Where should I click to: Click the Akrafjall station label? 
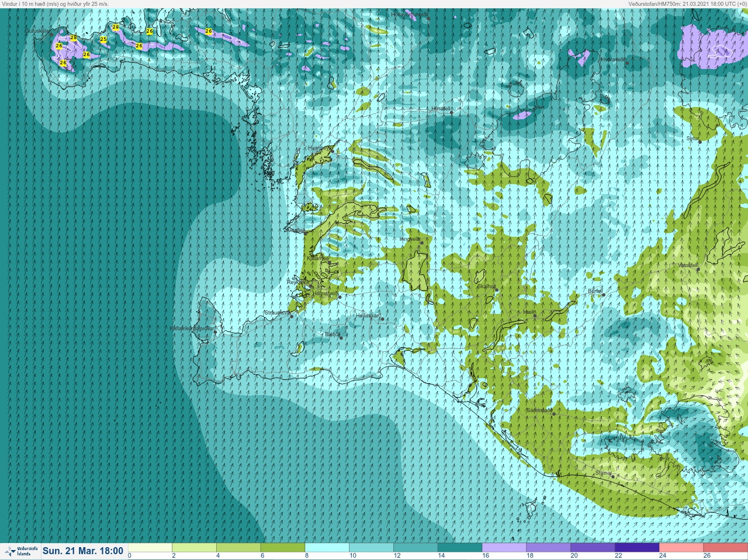(295, 230)
